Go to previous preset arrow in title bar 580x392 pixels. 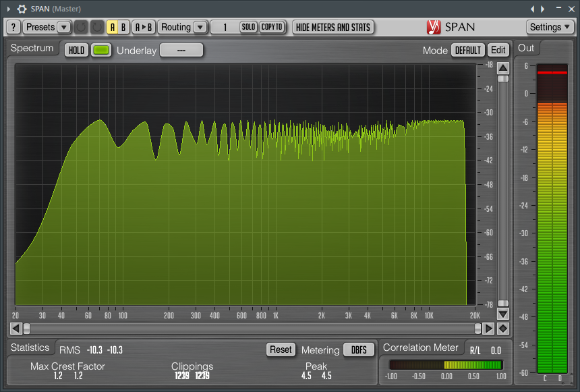tap(533, 9)
